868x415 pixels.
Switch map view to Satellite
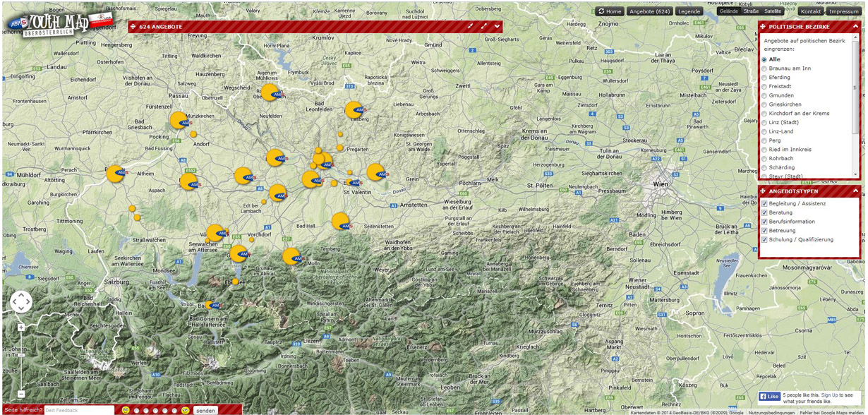(773, 11)
